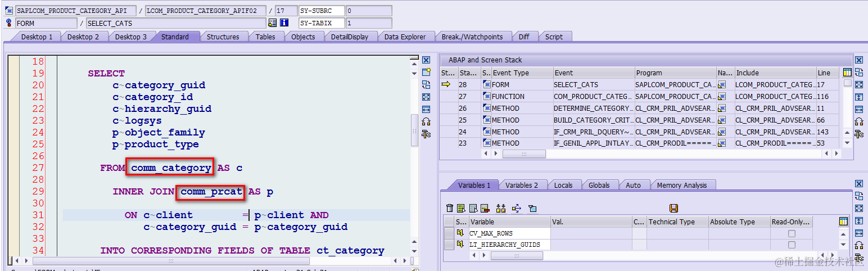Click the Variable column header
The height and width of the screenshot is (271, 868).
pyautogui.click(x=509, y=222)
